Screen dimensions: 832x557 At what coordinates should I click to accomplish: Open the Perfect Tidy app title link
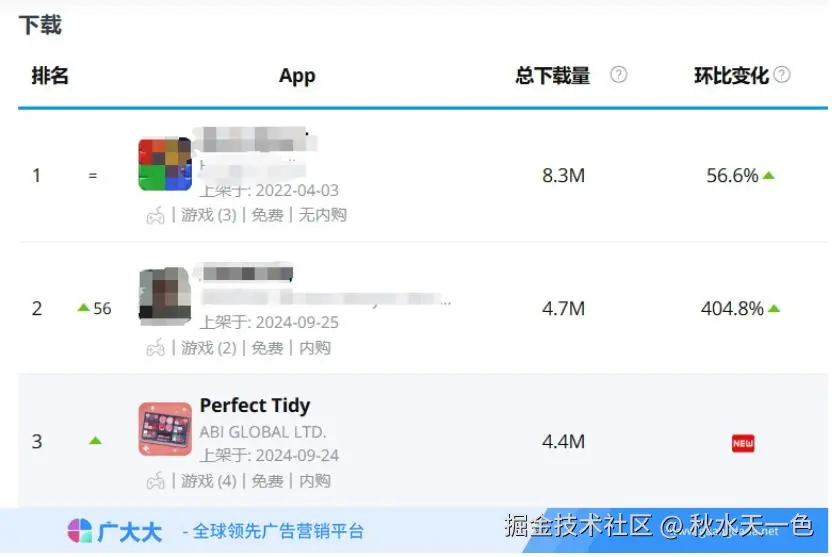point(255,406)
